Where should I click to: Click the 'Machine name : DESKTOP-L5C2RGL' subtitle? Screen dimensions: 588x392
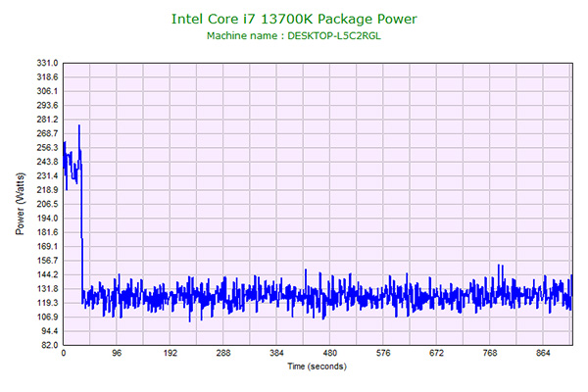[x=294, y=36]
